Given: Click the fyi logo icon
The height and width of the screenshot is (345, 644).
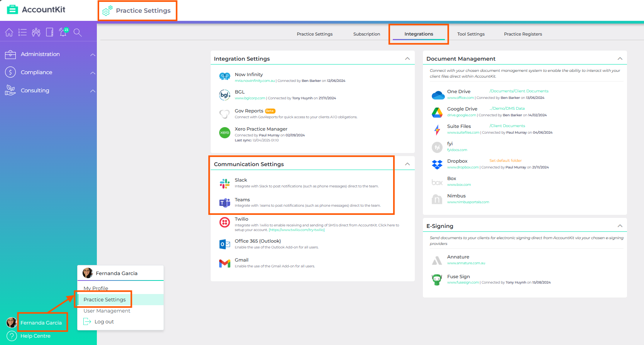Looking at the screenshot, I should click(437, 147).
